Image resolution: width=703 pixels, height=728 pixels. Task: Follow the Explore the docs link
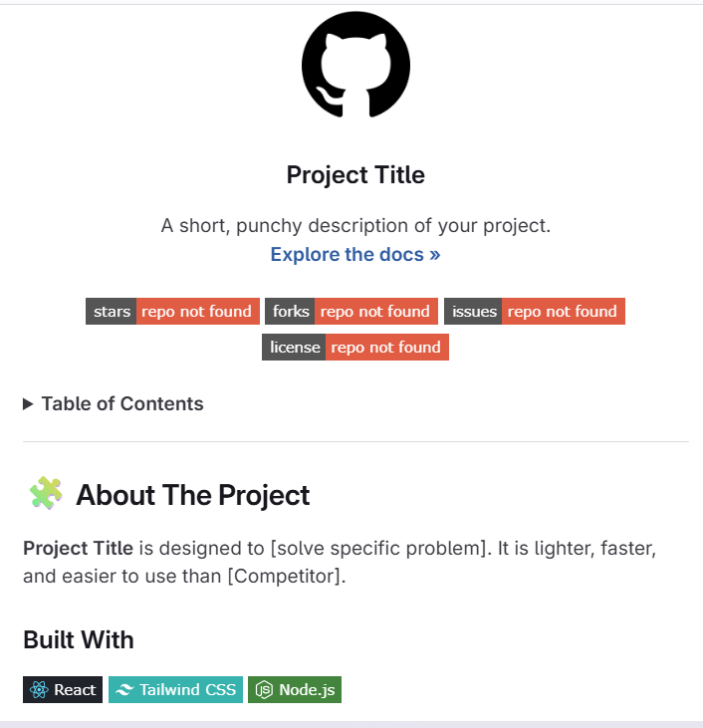point(355,254)
